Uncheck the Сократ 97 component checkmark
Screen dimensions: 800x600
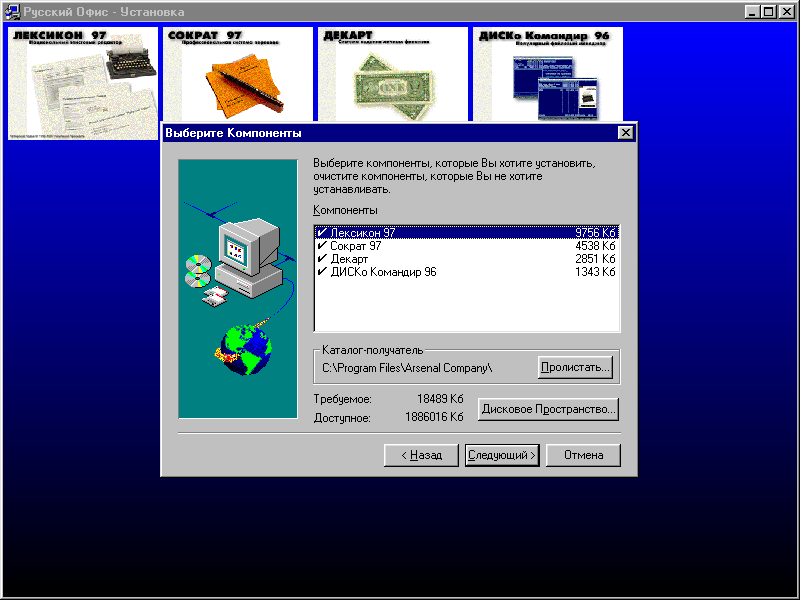pos(321,245)
